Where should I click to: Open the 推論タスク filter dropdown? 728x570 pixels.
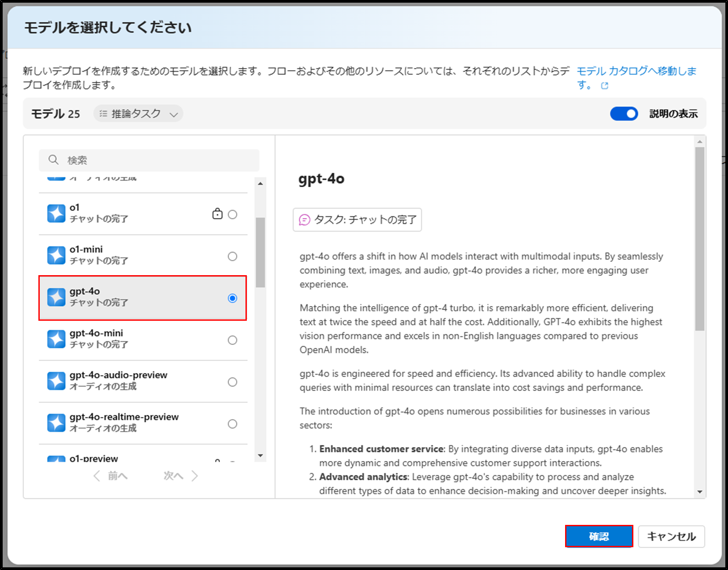(x=138, y=114)
